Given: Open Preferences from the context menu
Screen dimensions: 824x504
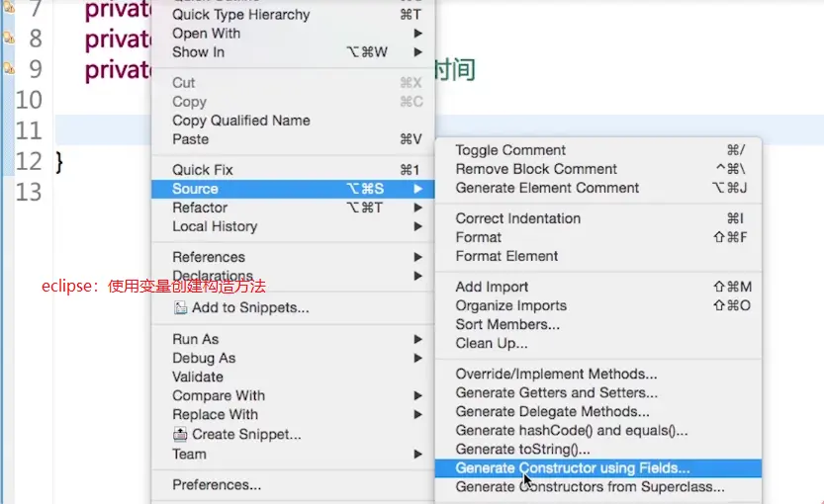Looking at the screenshot, I should (x=217, y=485).
